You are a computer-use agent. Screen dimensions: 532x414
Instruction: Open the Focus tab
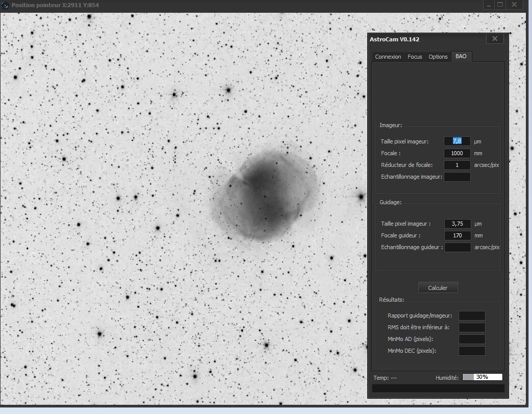coord(415,57)
